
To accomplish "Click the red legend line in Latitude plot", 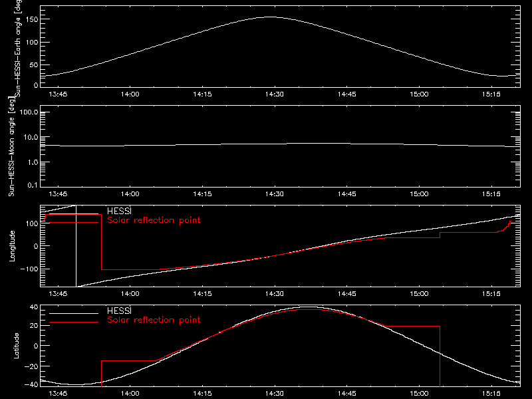I will tap(74, 323).
